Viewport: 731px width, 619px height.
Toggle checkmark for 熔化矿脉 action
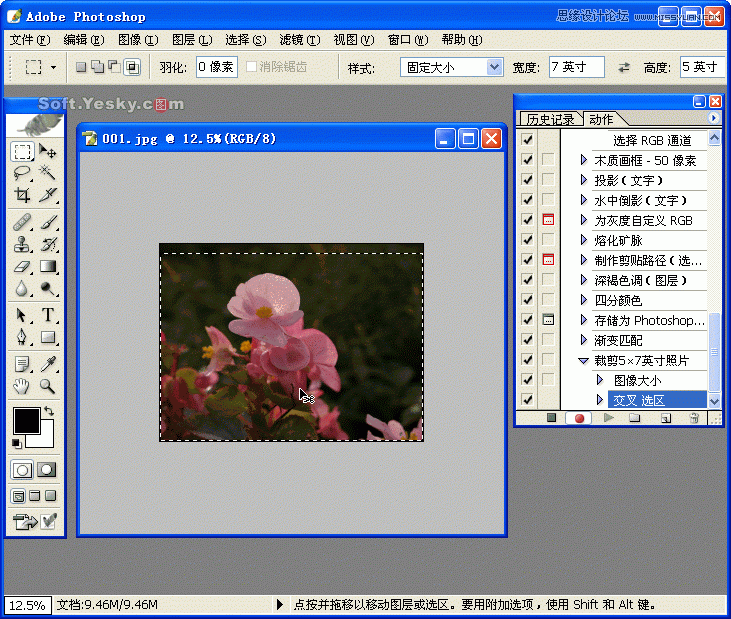[x=527, y=240]
